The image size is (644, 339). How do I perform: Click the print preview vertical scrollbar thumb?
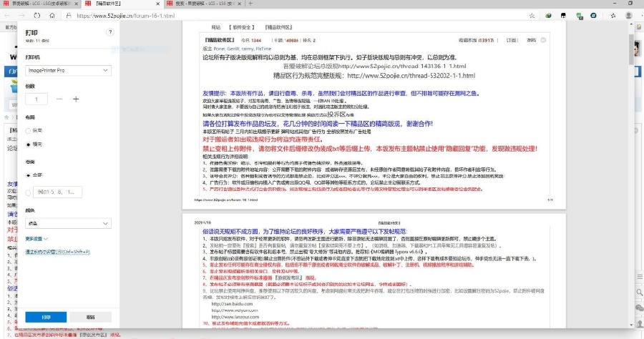632,49
